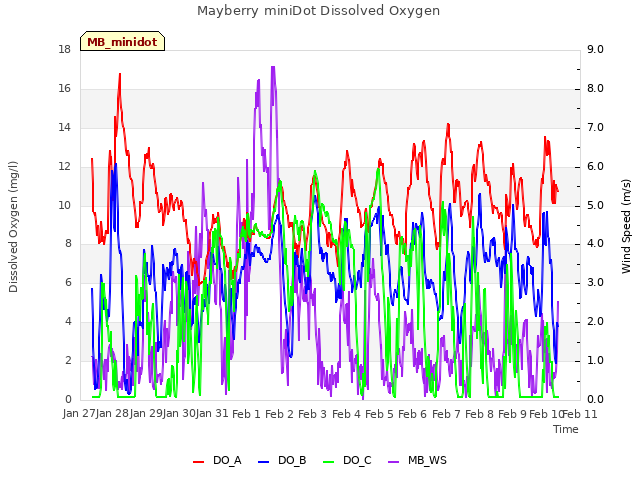Click the DO_C legend label
Screen dimensions: 640x480
click(357, 460)
